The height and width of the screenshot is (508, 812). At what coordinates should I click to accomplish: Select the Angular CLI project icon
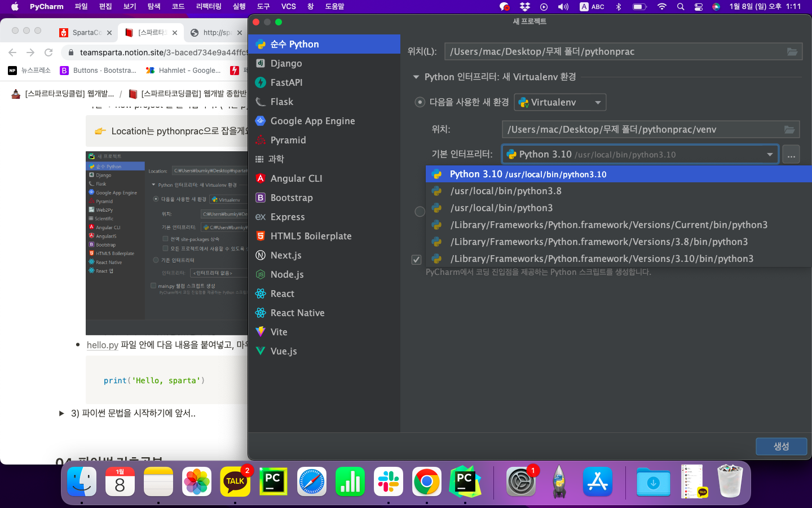(260, 178)
